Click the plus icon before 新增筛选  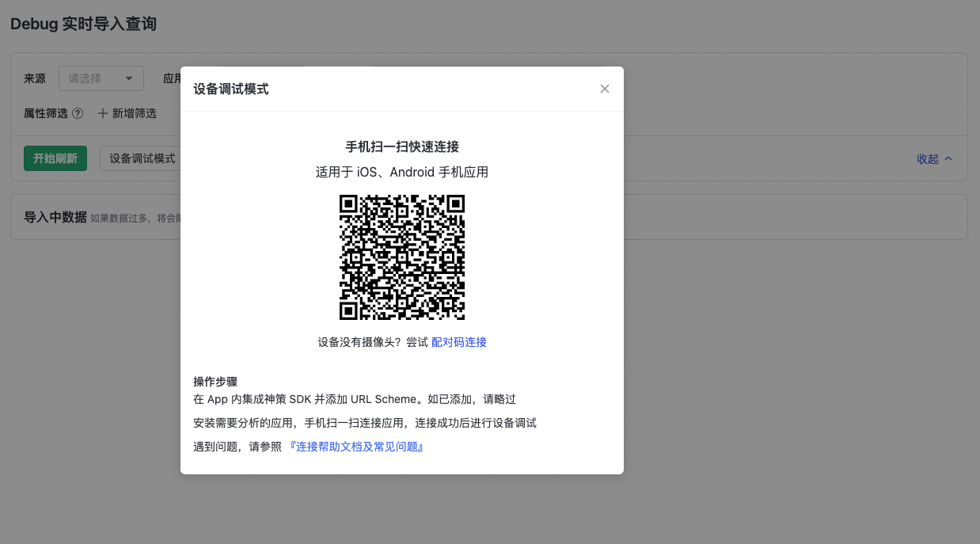(x=102, y=113)
